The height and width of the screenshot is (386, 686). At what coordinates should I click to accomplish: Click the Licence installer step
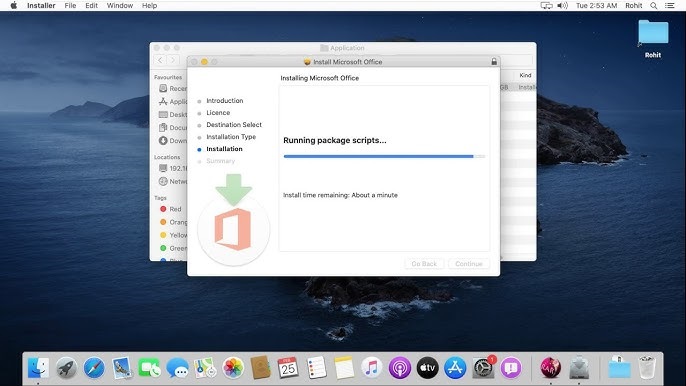point(218,112)
